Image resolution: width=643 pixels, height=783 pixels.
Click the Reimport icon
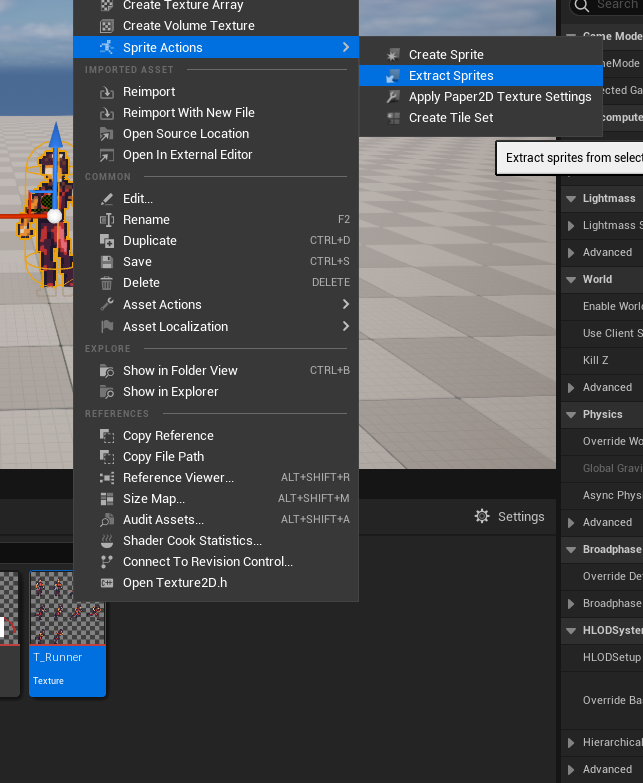pyautogui.click(x=107, y=92)
